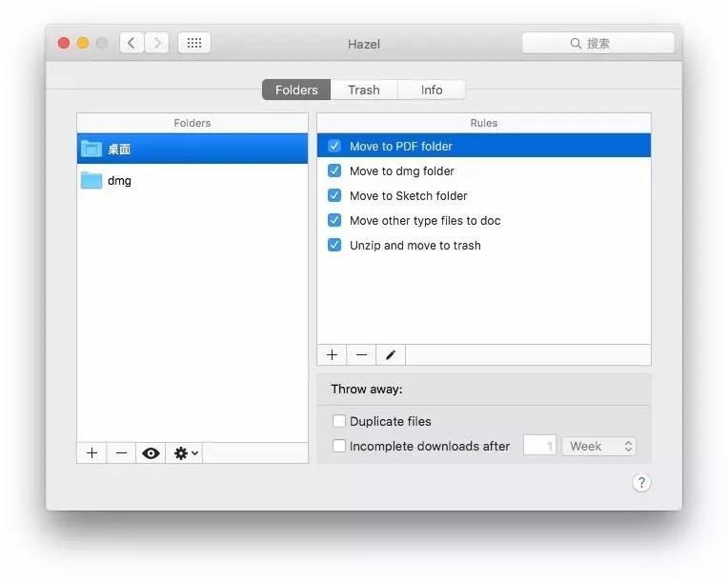This screenshot has height=581, width=728.
Task: Uncheck the Move to dmg folder rule
Action: click(x=334, y=170)
